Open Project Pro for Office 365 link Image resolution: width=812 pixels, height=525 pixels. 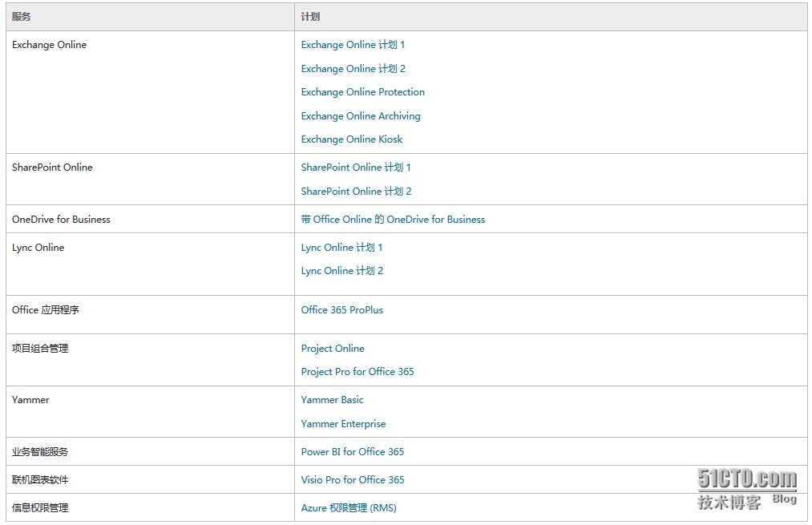(x=357, y=372)
